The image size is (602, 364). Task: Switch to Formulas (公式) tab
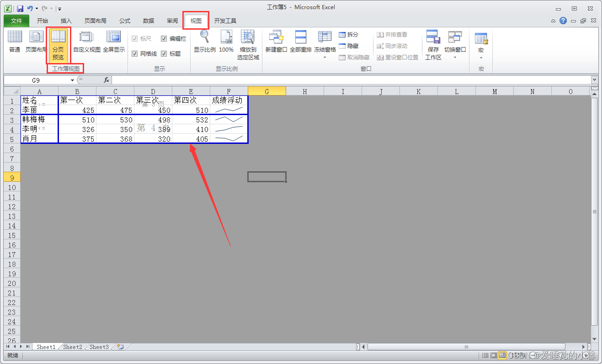pyautogui.click(x=125, y=21)
